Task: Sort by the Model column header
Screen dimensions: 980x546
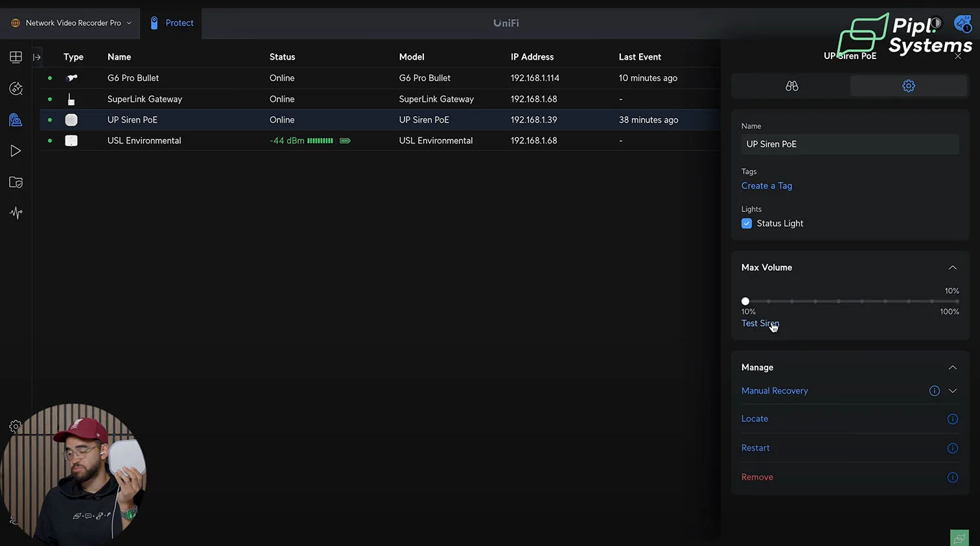Action: click(x=412, y=57)
